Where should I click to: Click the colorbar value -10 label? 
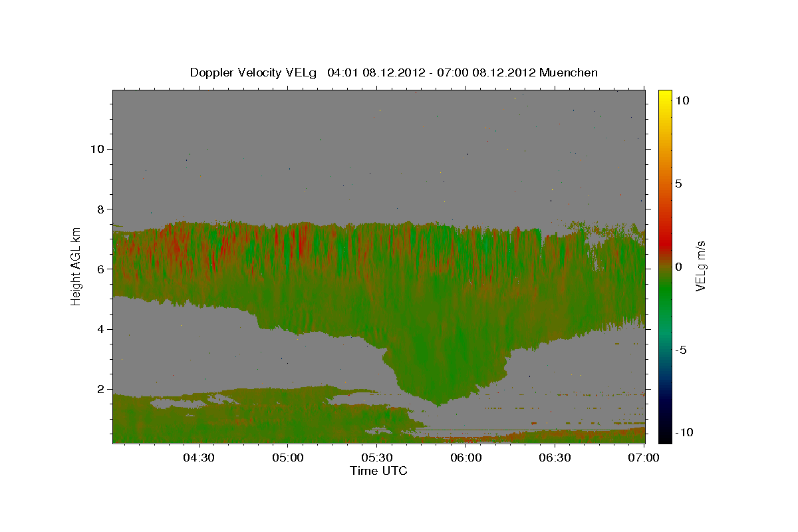684,432
